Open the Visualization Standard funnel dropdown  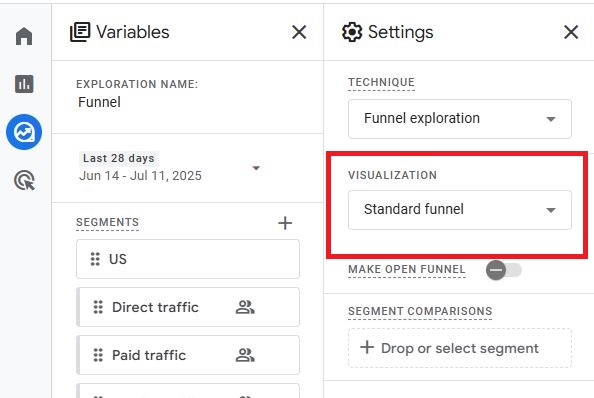[x=460, y=210]
